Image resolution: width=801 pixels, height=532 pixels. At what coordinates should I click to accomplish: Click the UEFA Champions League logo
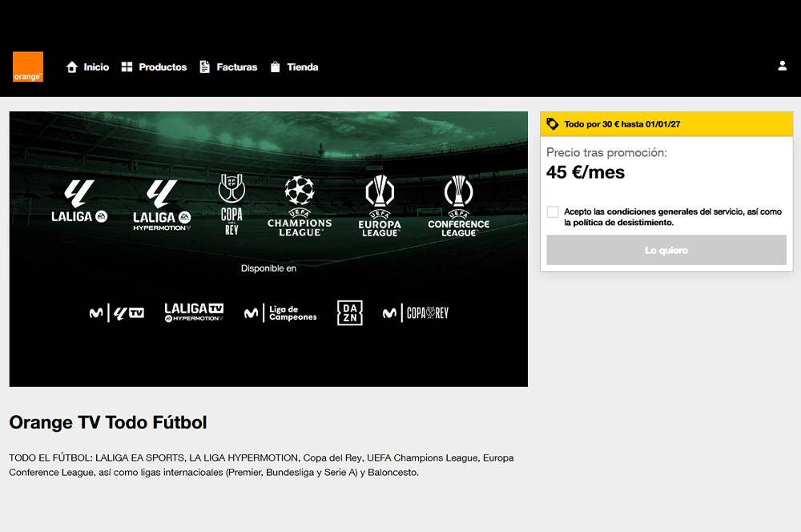(300, 206)
